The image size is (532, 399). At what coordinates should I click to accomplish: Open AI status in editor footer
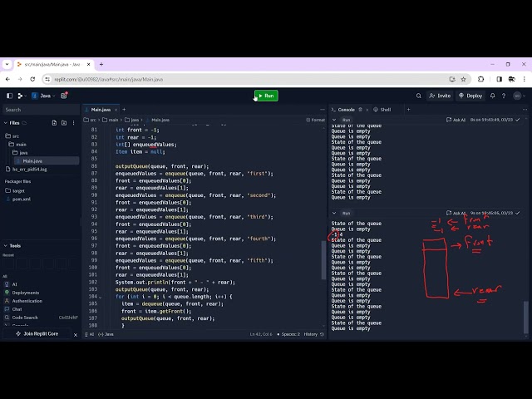[x=89, y=334]
